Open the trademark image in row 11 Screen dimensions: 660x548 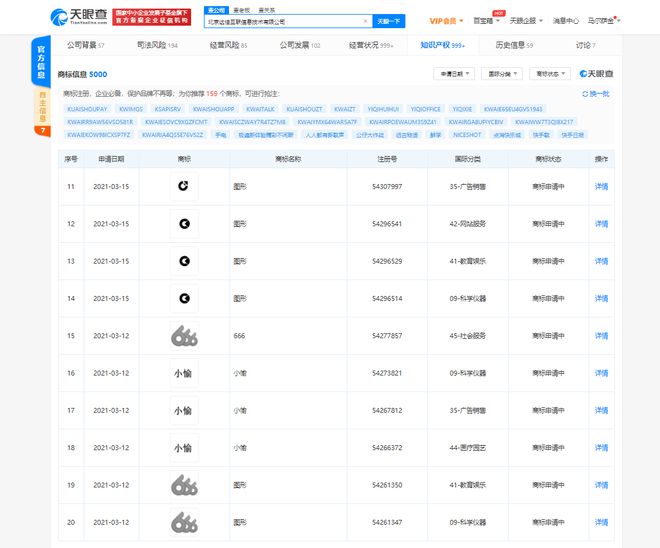(x=184, y=186)
